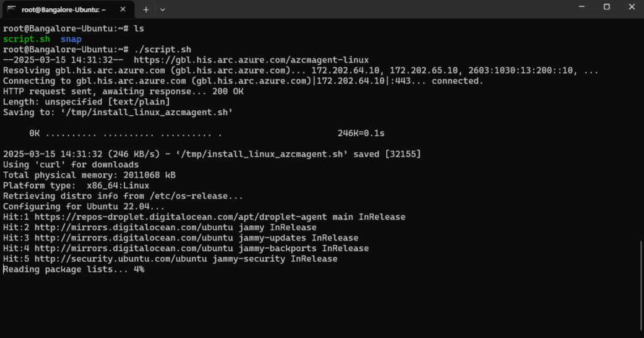
Task: Maximize the terminal window
Action: tap(607, 7)
